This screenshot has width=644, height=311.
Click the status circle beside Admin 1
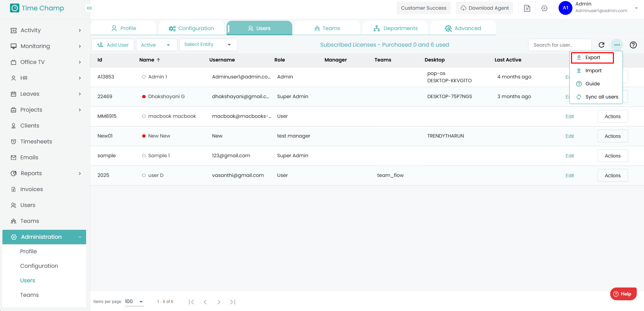[x=144, y=77]
